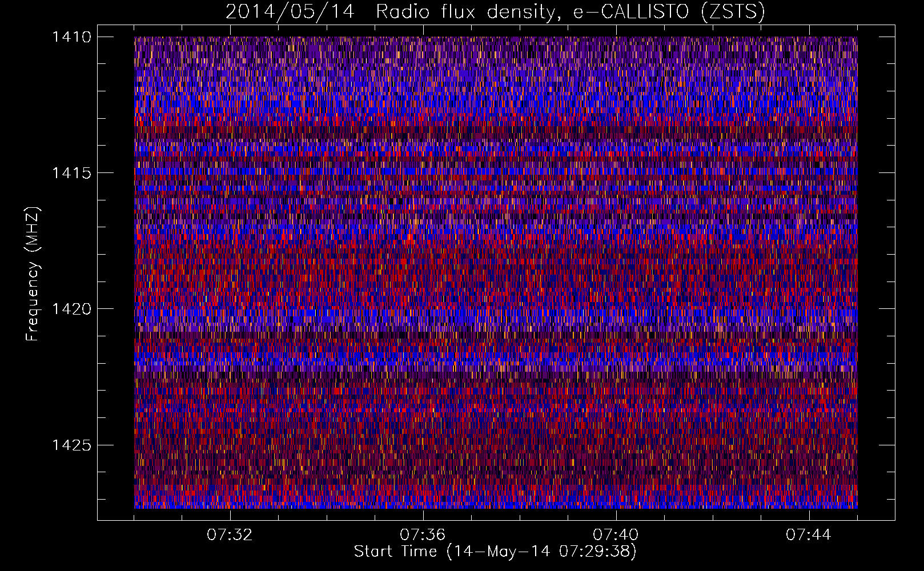This screenshot has width=924, height=571.
Task: Click the 1420 frequency axis label
Action: coord(71,309)
